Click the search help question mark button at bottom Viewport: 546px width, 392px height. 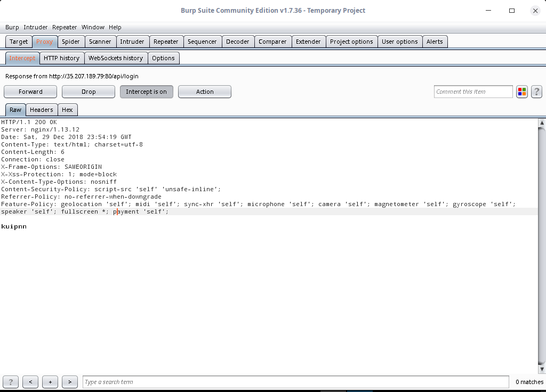coord(11,382)
